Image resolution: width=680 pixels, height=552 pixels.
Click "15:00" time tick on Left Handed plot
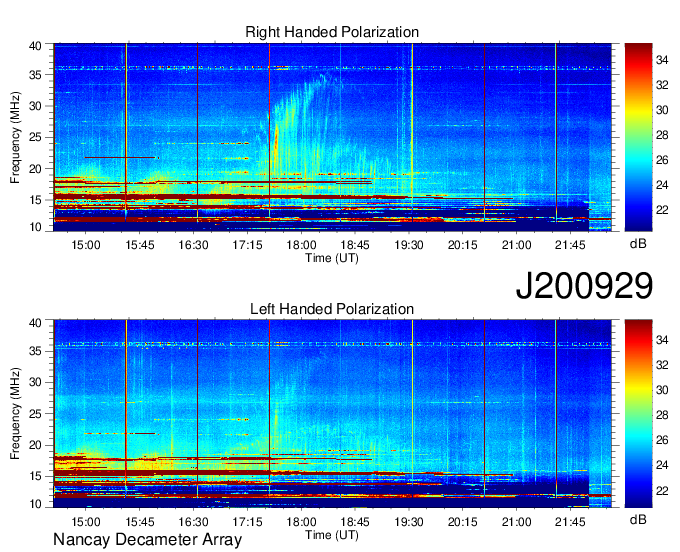(x=86, y=522)
